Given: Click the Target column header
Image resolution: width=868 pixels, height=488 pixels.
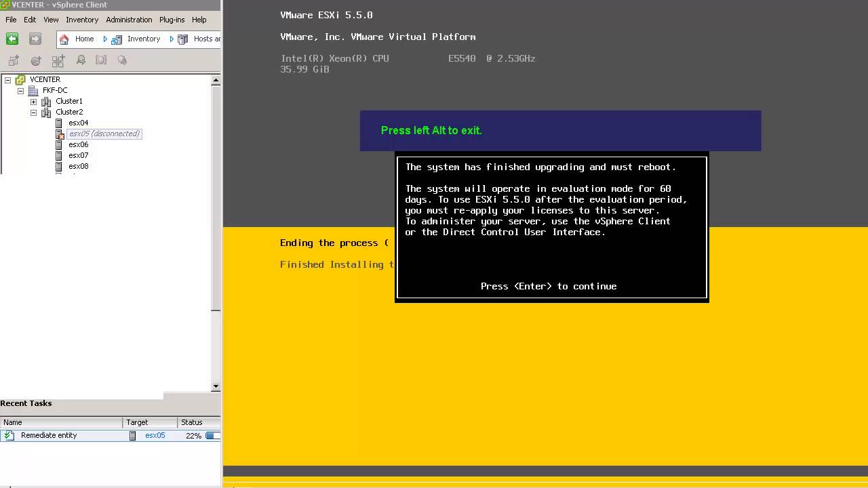Looking at the screenshot, I should tap(150, 422).
